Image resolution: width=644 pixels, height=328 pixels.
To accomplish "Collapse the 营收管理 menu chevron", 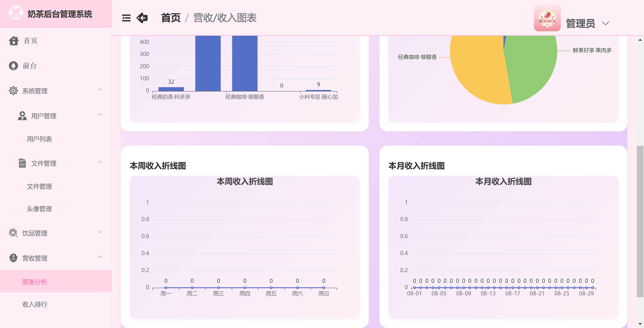I will tap(100, 257).
